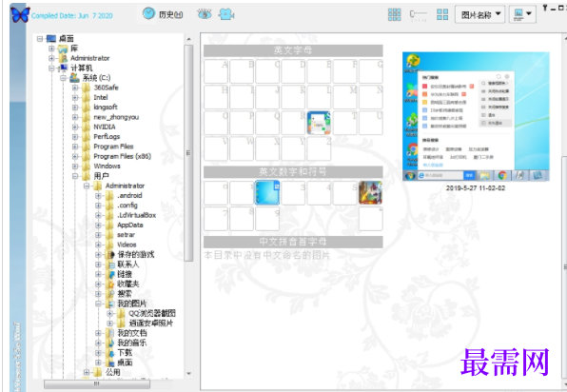Select the Videos folder
Viewport: 567px width, 392px height.
(x=127, y=245)
